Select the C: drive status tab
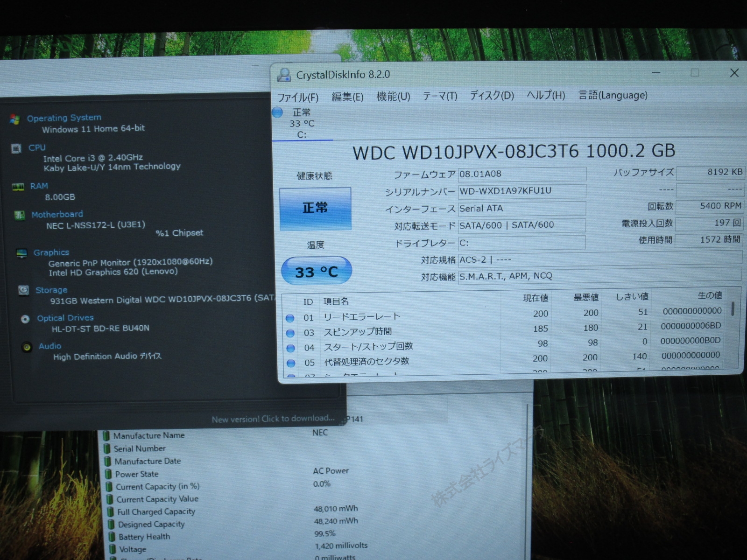The image size is (747, 560). pos(302,124)
